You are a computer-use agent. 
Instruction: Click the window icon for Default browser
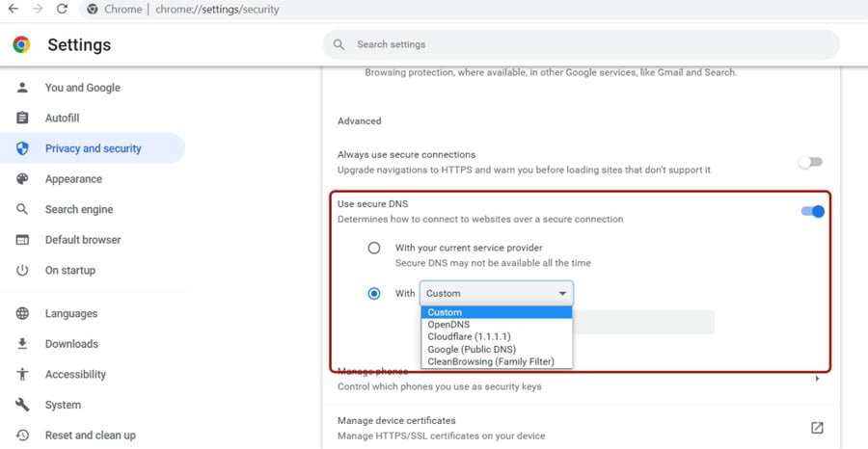pos(22,240)
